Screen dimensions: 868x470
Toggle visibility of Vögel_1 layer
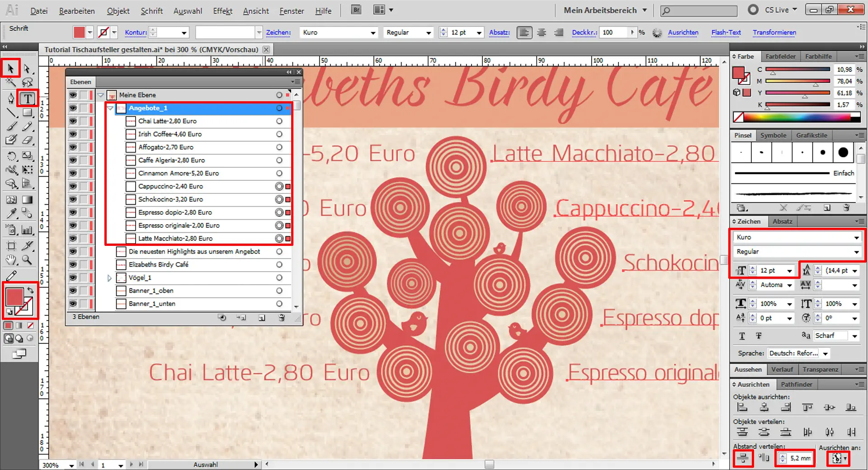tap(73, 277)
